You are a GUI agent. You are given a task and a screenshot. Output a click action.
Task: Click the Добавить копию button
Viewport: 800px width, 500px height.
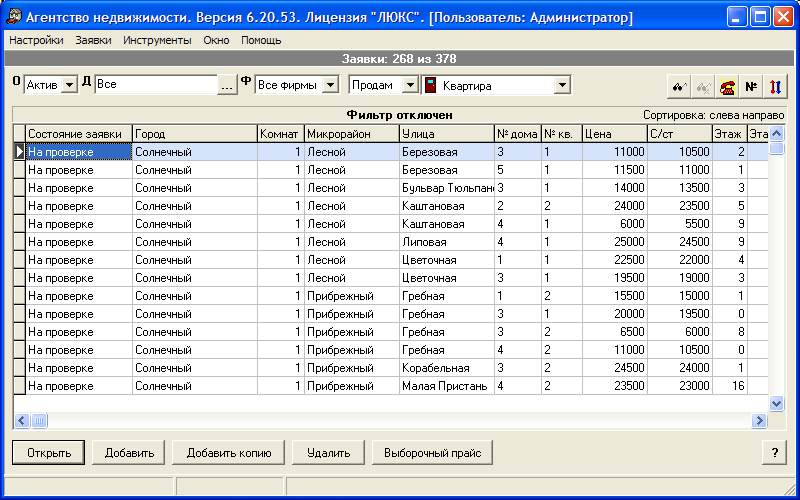tap(229, 453)
